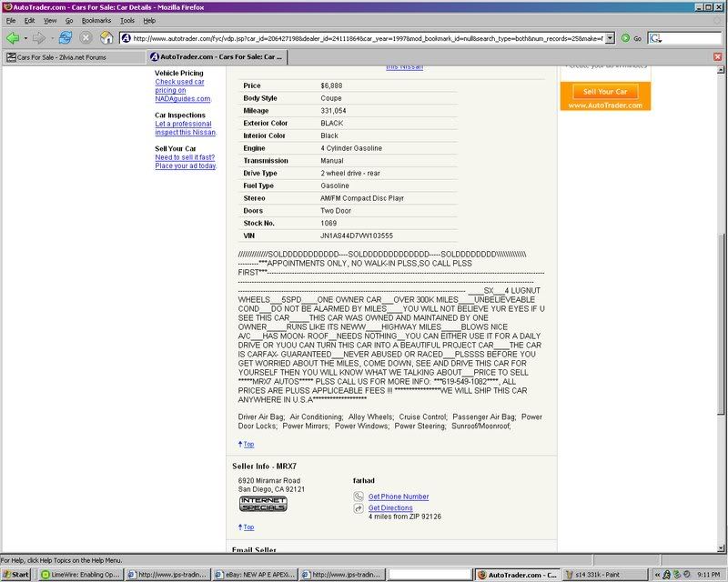The height and width of the screenshot is (582, 728).
Task: Click the price value $6,888
Action: (x=331, y=85)
